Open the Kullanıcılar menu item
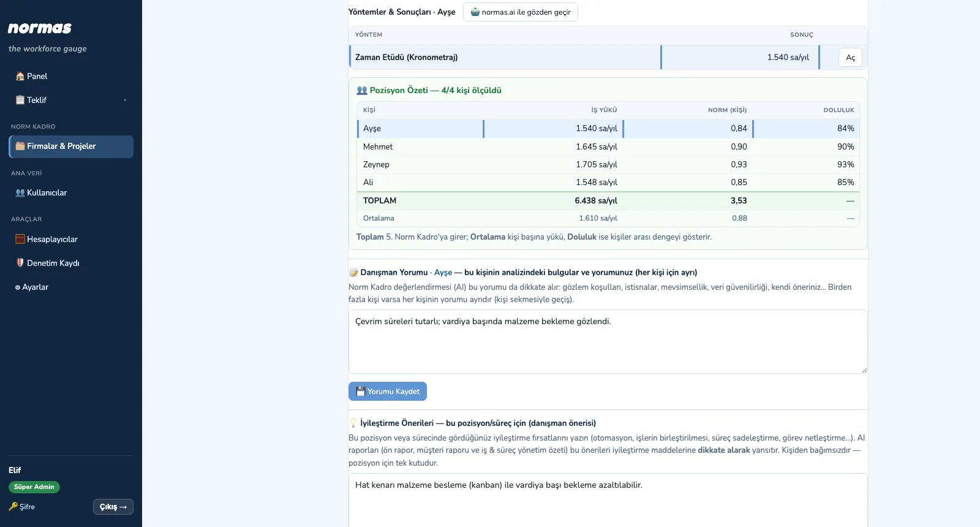The image size is (980, 527). pyautogui.click(x=71, y=192)
